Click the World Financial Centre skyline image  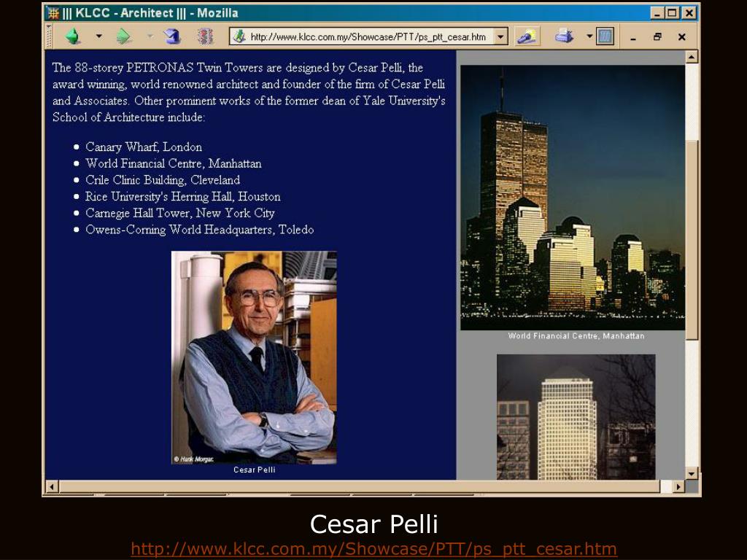[x=573, y=198]
